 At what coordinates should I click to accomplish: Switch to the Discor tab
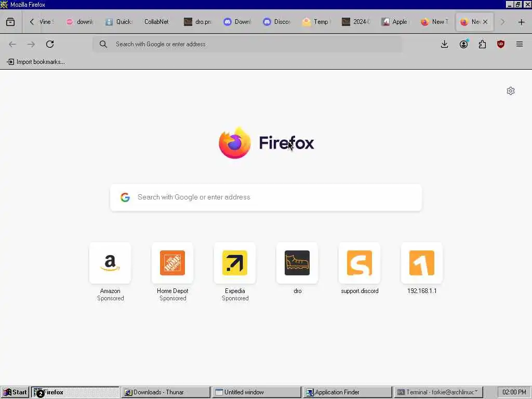point(276,22)
